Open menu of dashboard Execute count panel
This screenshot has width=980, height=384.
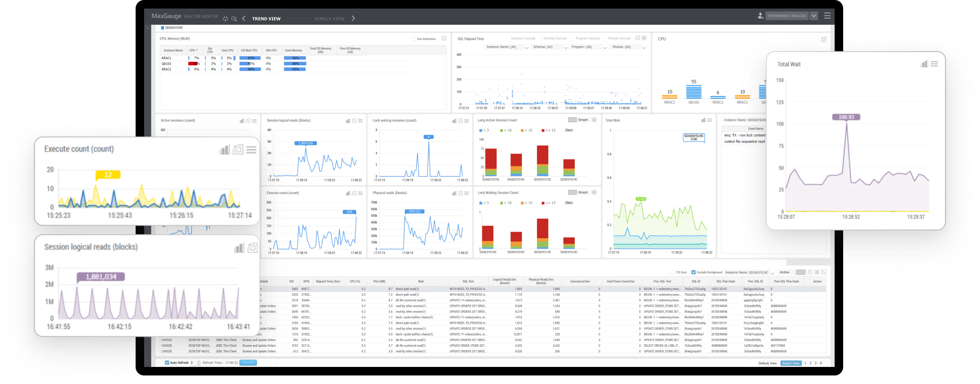click(360, 193)
